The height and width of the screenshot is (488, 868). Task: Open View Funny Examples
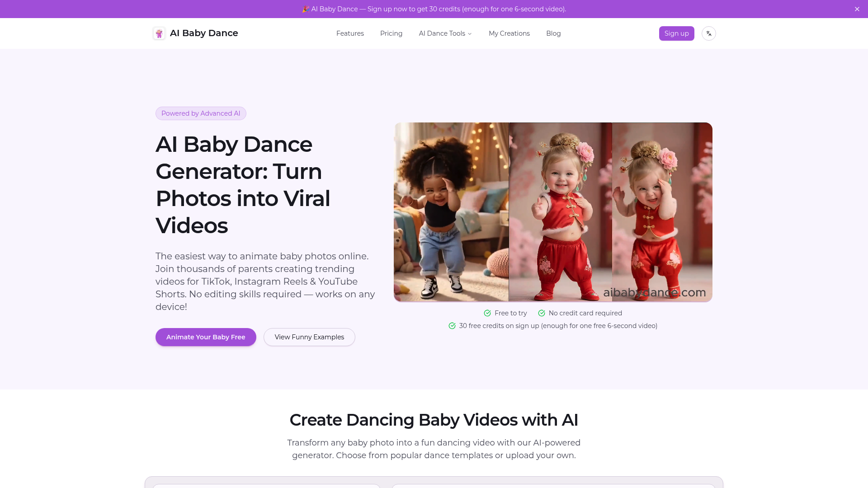(309, 337)
